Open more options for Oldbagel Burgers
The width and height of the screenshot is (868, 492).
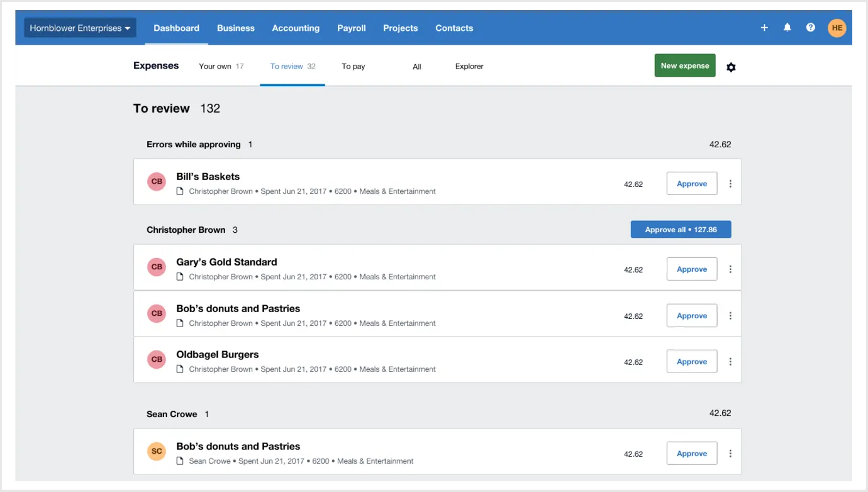click(x=730, y=362)
